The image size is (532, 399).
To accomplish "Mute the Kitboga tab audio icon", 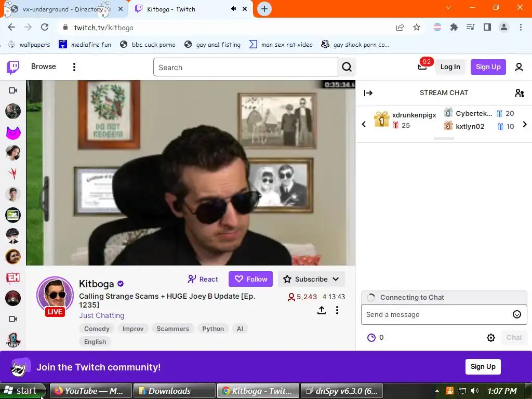I will tap(233, 9).
